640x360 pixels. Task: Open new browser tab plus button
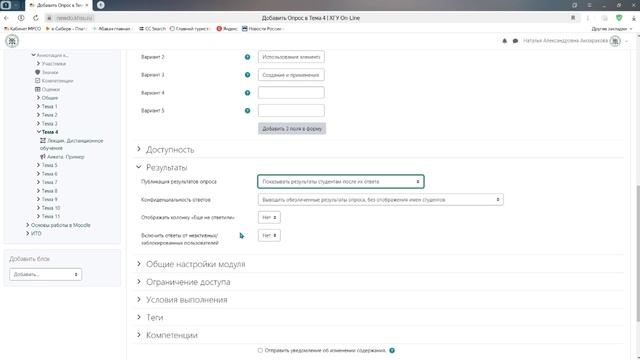(101, 5)
